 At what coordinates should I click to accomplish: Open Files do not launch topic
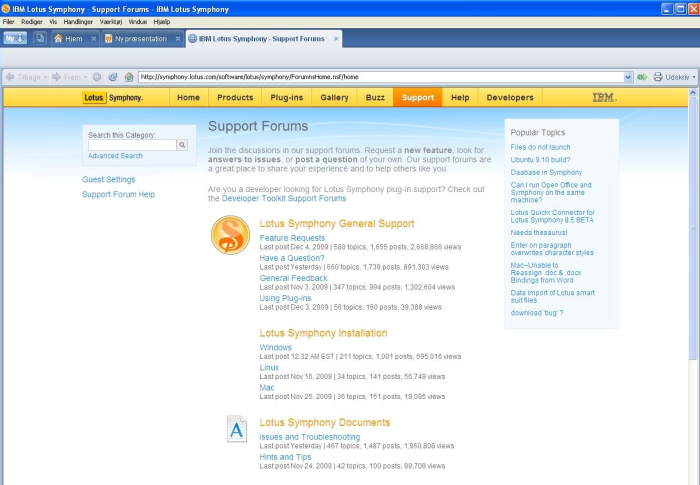[x=540, y=147]
